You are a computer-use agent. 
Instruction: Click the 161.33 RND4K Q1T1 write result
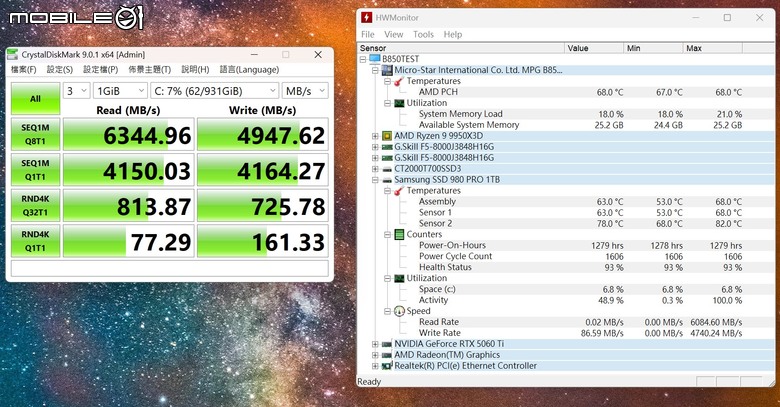263,241
